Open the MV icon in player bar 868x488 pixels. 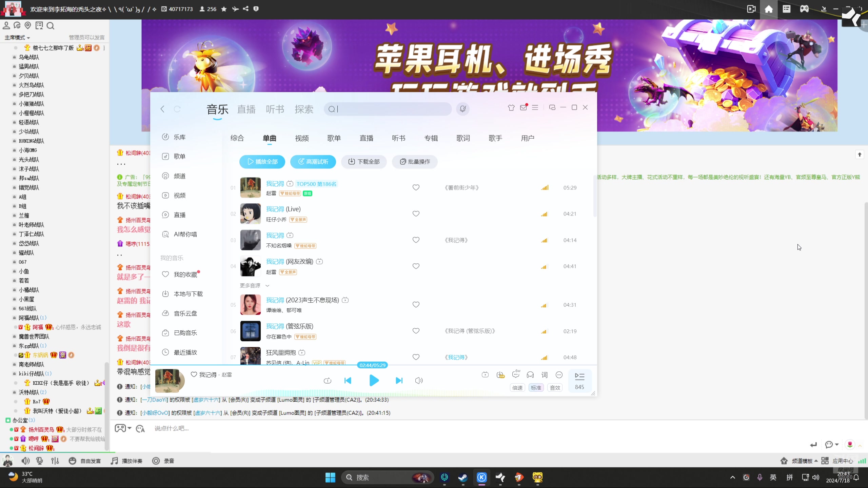pos(485,375)
